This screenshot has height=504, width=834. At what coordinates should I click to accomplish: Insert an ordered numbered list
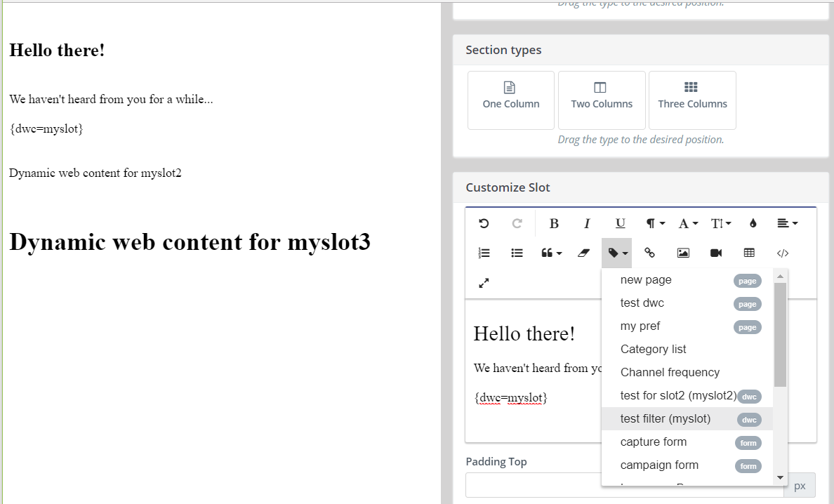coord(484,253)
